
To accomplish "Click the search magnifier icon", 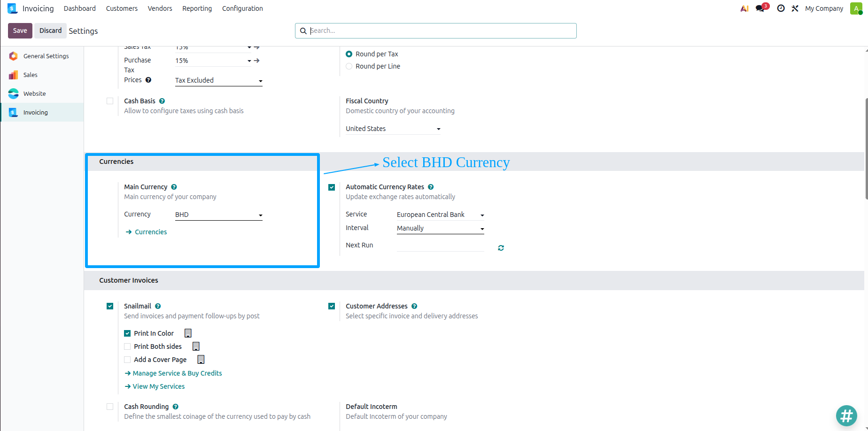I will (x=303, y=31).
